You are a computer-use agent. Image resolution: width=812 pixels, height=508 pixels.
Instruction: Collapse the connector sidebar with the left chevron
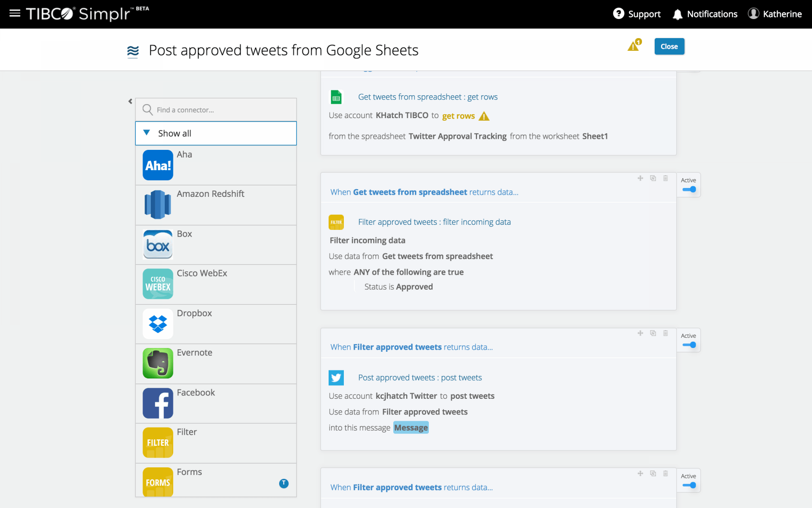pos(130,101)
